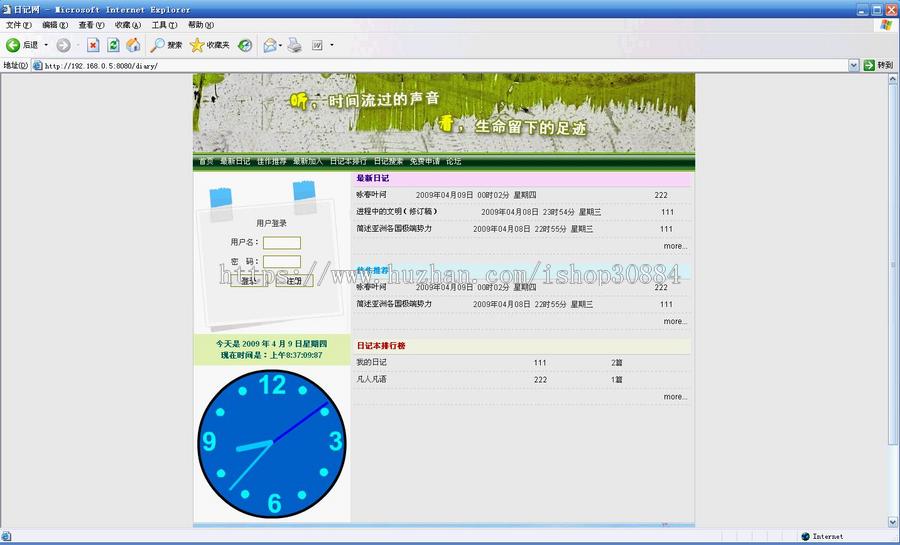Stop page loading with the red X icon
This screenshot has height=545, width=900.
pyautogui.click(x=93, y=45)
